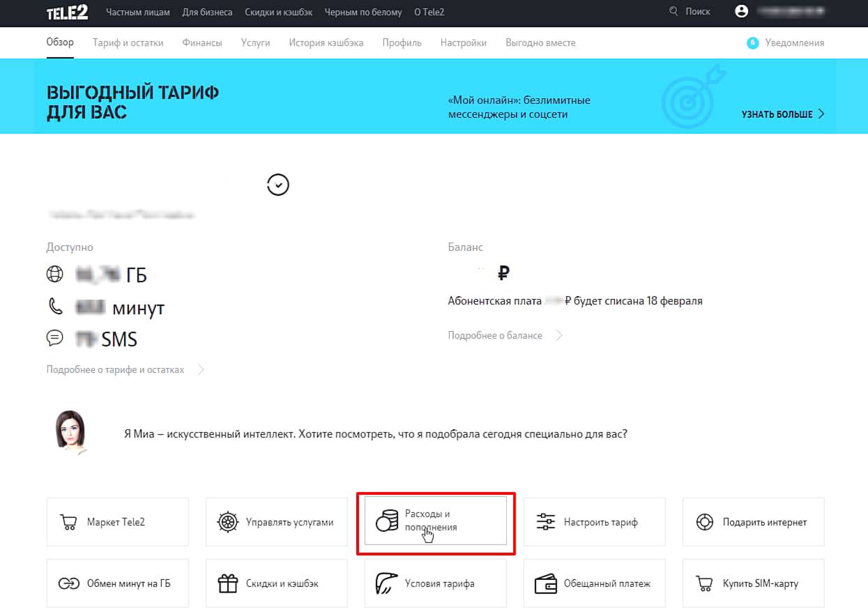Click the Обмен минут на ГБ icon
Image resolution: width=868 pixels, height=614 pixels.
tap(68, 583)
